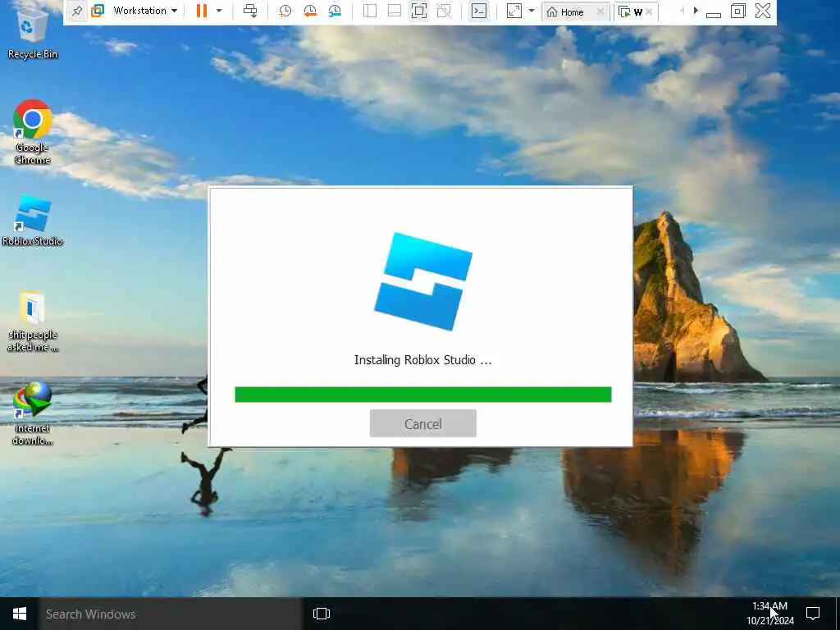This screenshot has width=840, height=630.
Task: Click the scroll tabs right arrow
Action: click(x=696, y=11)
